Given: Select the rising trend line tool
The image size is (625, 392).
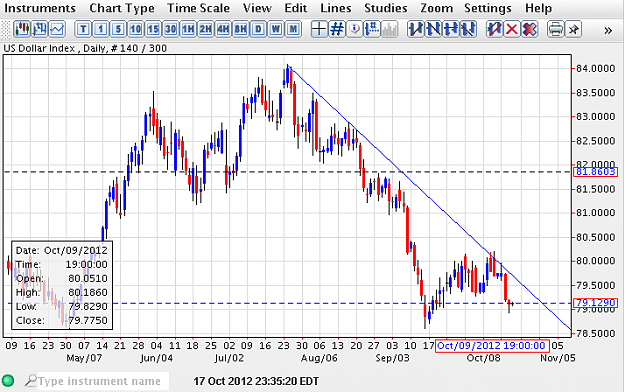Looking at the screenshot, I should (x=416, y=29).
